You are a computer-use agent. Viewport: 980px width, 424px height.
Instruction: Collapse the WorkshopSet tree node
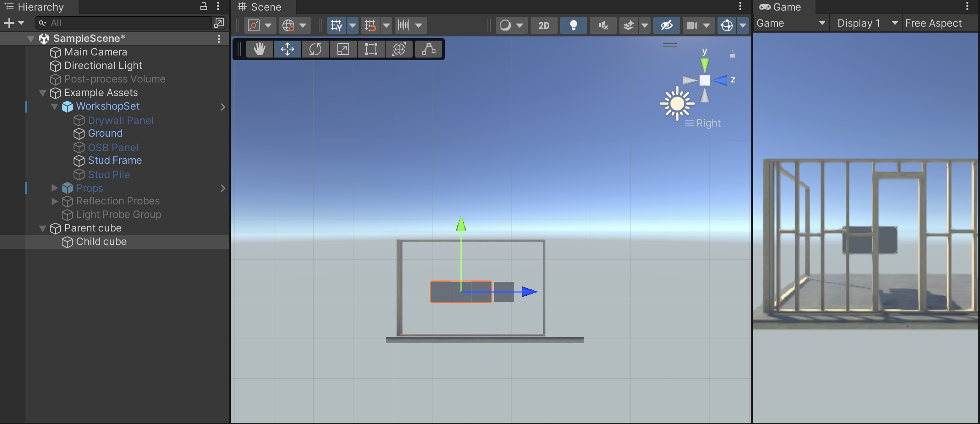click(55, 107)
